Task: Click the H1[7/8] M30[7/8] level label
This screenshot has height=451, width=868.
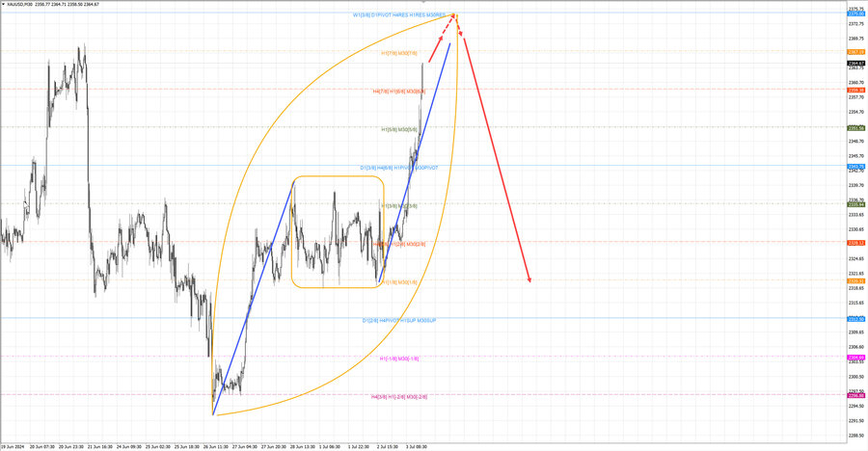Action: pos(398,53)
